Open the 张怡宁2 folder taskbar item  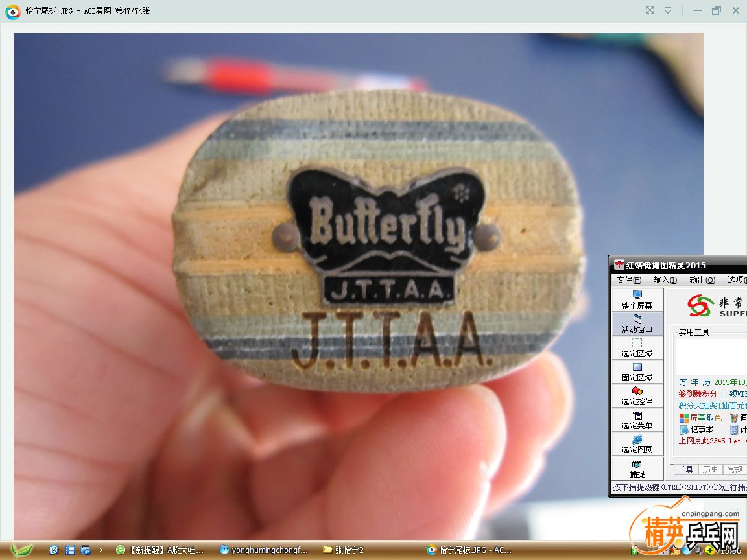343,550
